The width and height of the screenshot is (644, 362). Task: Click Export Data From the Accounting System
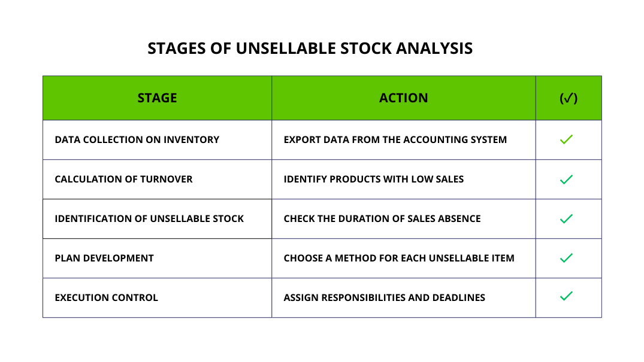tap(395, 140)
